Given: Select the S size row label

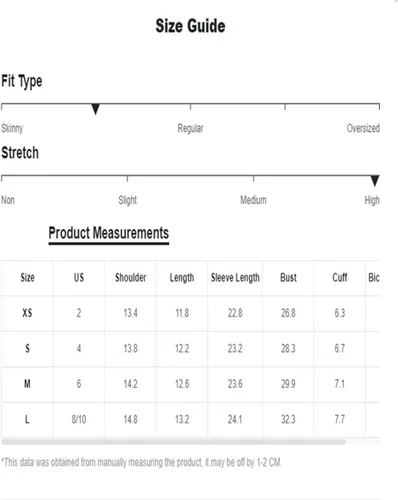Looking at the screenshot, I should [x=27, y=348].
